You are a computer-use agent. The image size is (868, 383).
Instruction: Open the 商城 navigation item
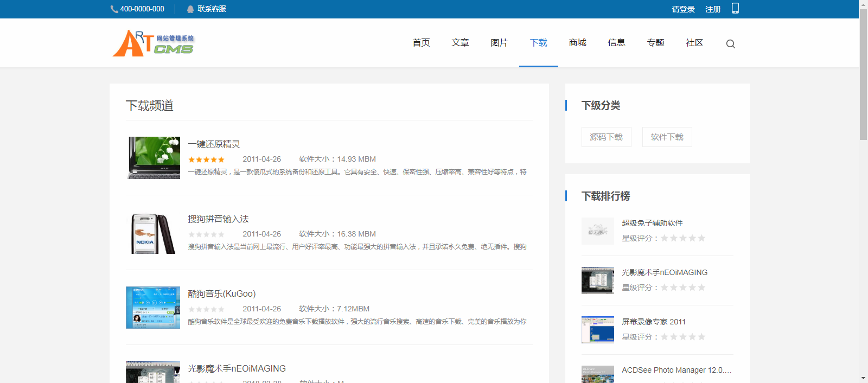(578, 43)
